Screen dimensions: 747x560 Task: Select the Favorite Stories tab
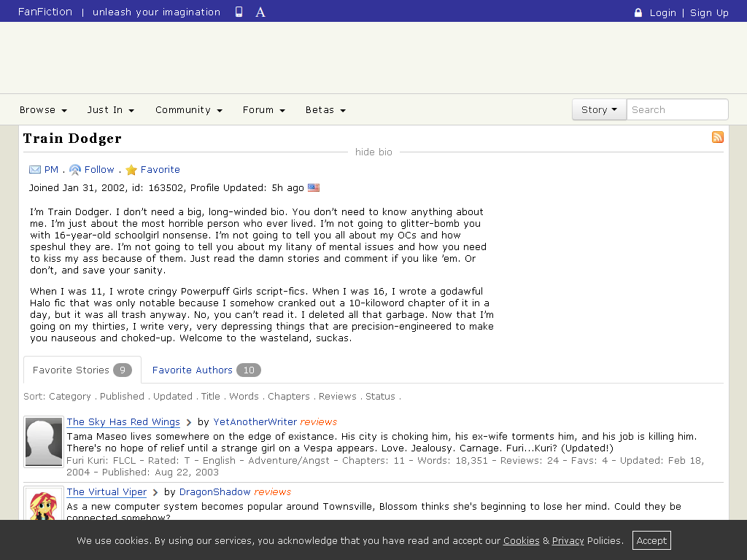82,370
